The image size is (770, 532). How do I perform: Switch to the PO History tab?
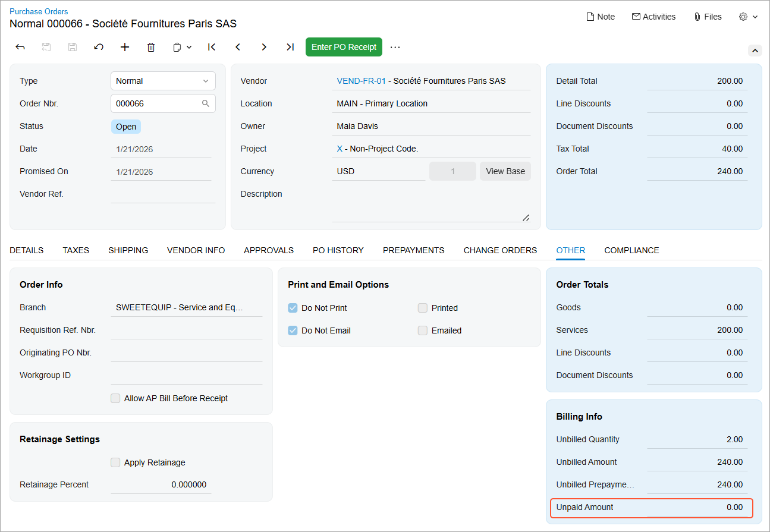(338, 250)
